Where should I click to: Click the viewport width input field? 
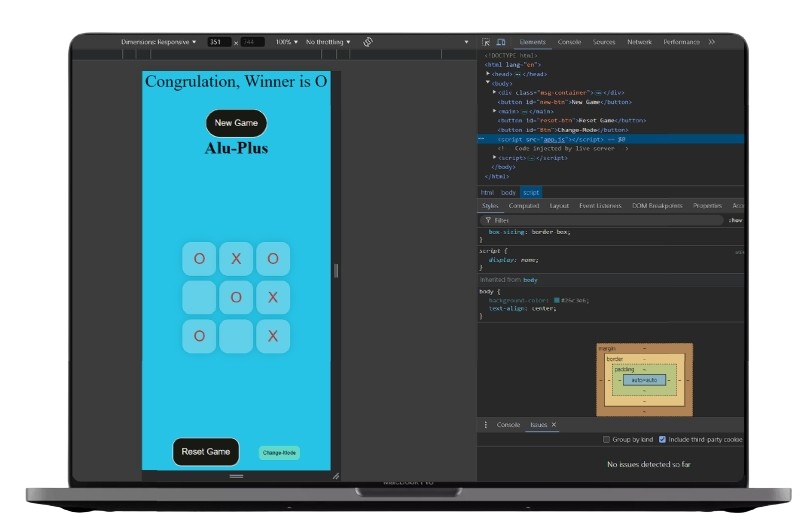(219, 42)
